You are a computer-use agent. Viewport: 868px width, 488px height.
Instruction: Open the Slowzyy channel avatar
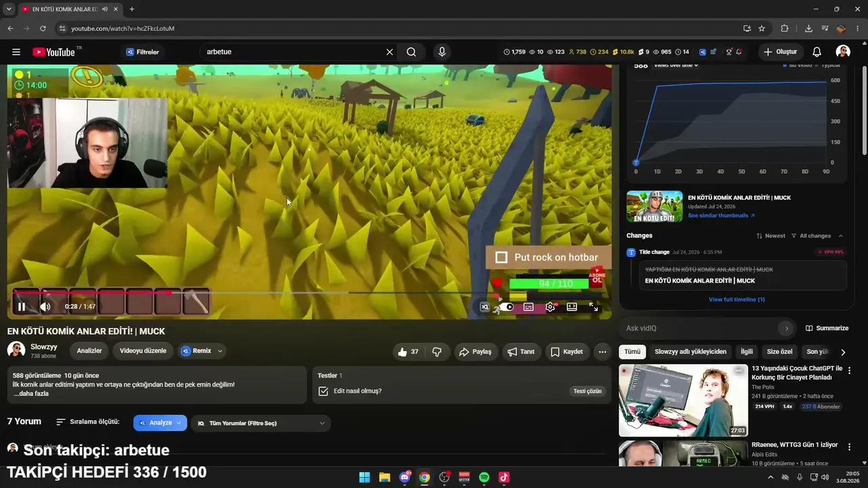tap(16, 350)
